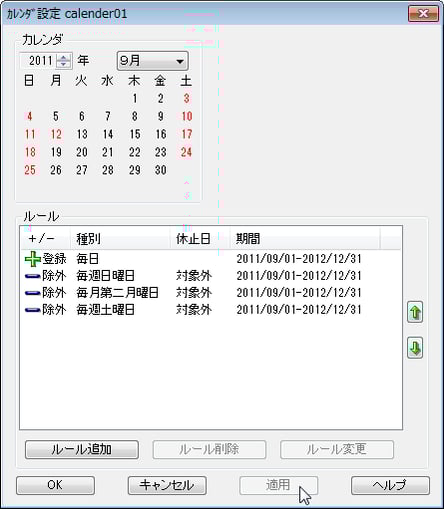444x509 pixels.
Task: Select day 4 in the calendar
Action: click(x=30, y=117)
